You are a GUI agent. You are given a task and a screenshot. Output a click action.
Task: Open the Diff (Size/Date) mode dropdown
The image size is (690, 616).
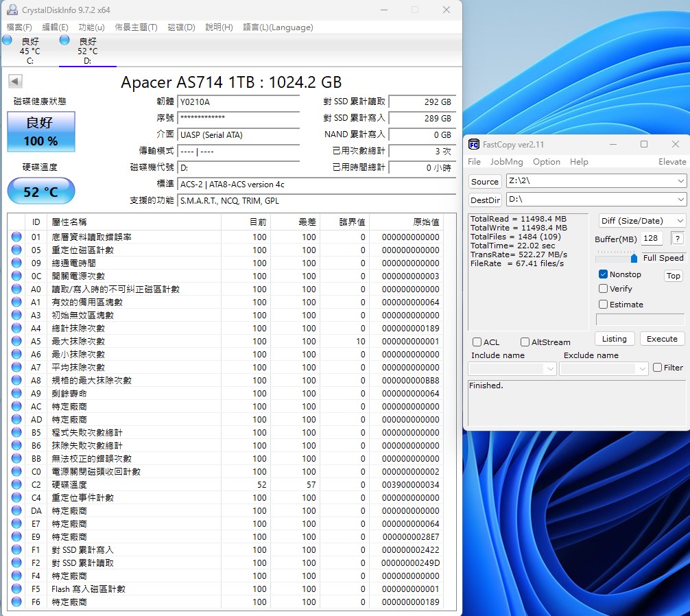(641, 220)
